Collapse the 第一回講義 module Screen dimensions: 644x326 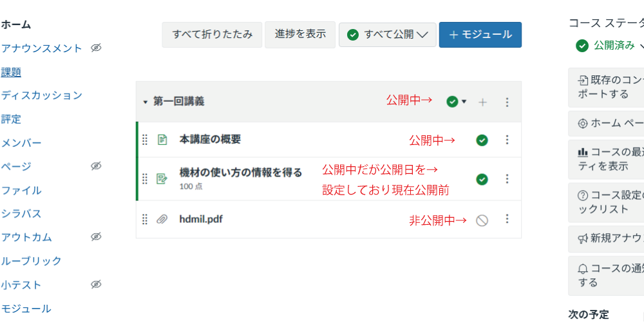146,102
